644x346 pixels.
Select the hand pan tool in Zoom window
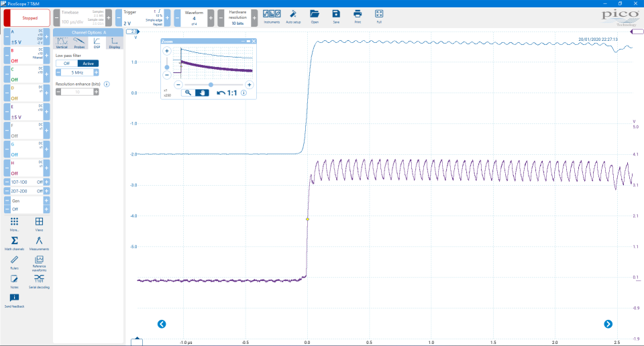pyautogui.click(x=202, y=93)
